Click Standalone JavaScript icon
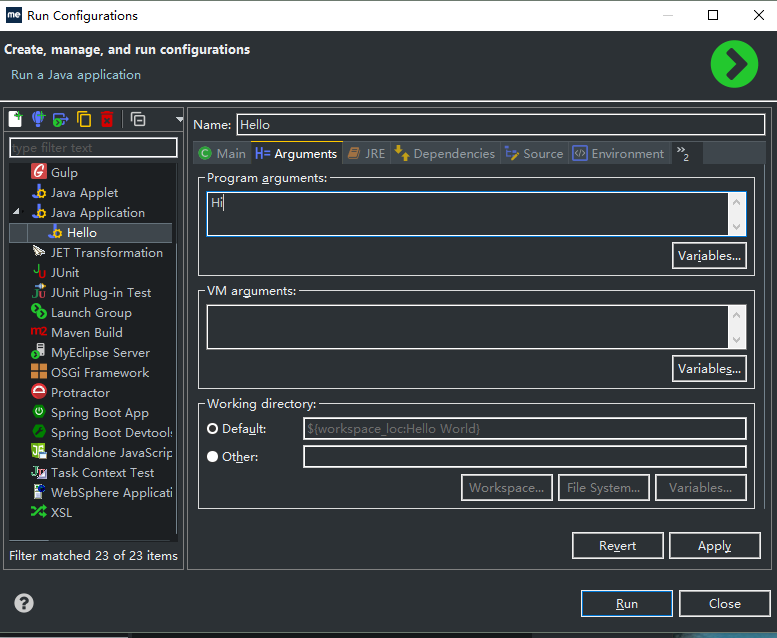This screenshot has width=777, height=638. tap(39, 452)
